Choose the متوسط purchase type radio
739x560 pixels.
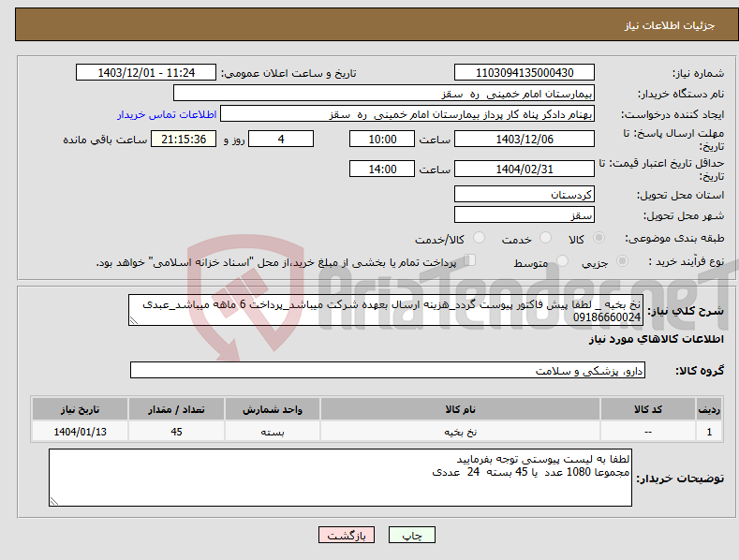(562, 261)
